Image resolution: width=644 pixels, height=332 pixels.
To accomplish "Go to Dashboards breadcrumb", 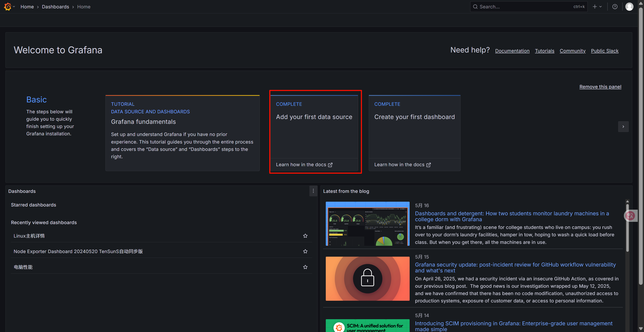I will point(55,7).
